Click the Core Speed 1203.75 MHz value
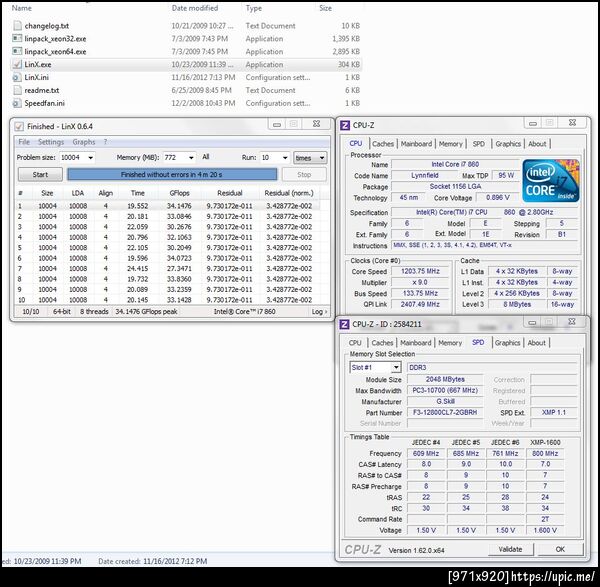 [x=420, y=271]
